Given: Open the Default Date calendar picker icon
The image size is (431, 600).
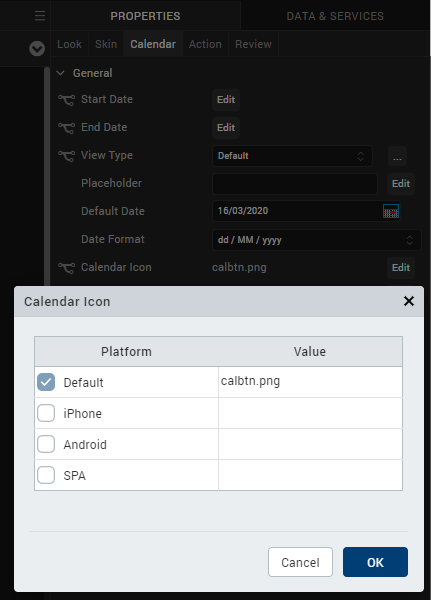Looking at the screenshot, I should coord(391,211).
